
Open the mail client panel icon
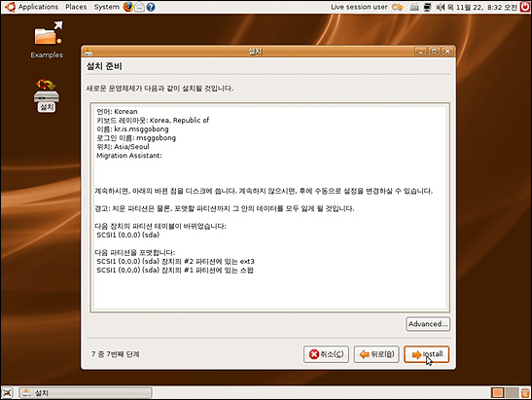(139, 7)
